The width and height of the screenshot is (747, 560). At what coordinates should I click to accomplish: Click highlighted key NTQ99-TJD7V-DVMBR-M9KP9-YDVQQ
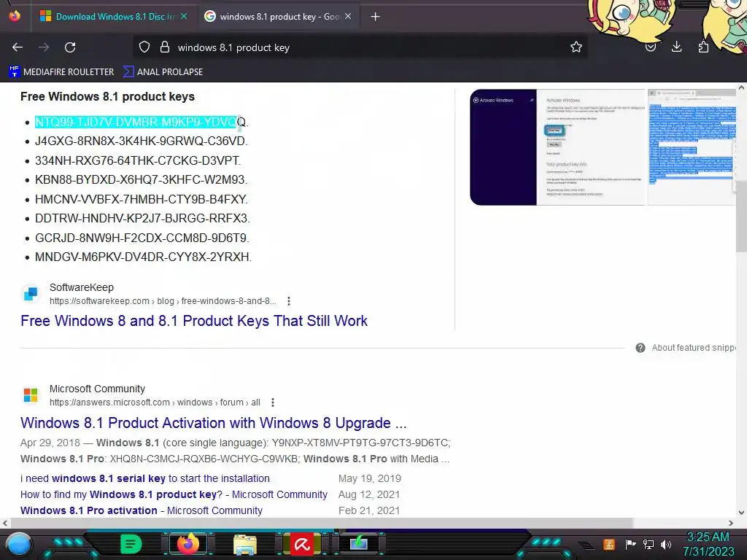click(141, 122)
